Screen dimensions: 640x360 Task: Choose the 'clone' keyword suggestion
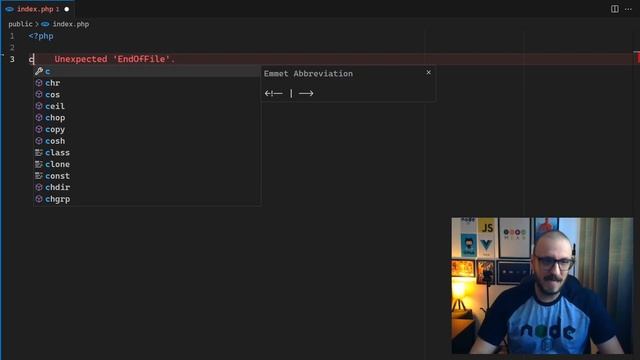(147, 164)
